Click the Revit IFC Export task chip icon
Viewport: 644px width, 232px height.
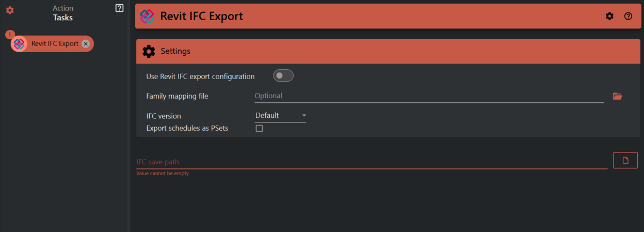[x=20, y=44]
